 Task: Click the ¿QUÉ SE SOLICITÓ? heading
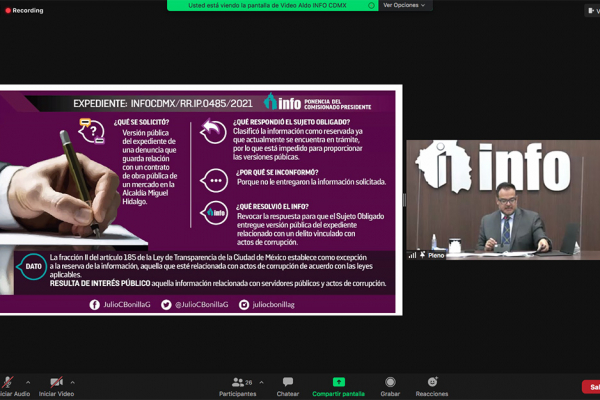(x=141, y=122)
